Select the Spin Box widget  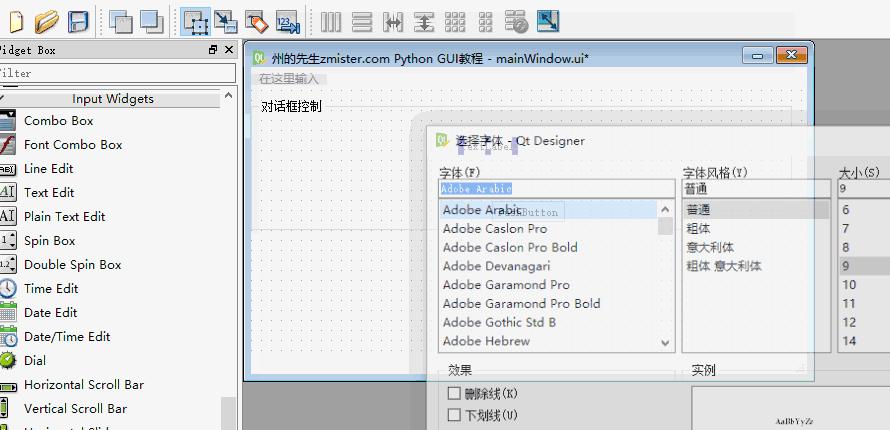coord(49,241)
